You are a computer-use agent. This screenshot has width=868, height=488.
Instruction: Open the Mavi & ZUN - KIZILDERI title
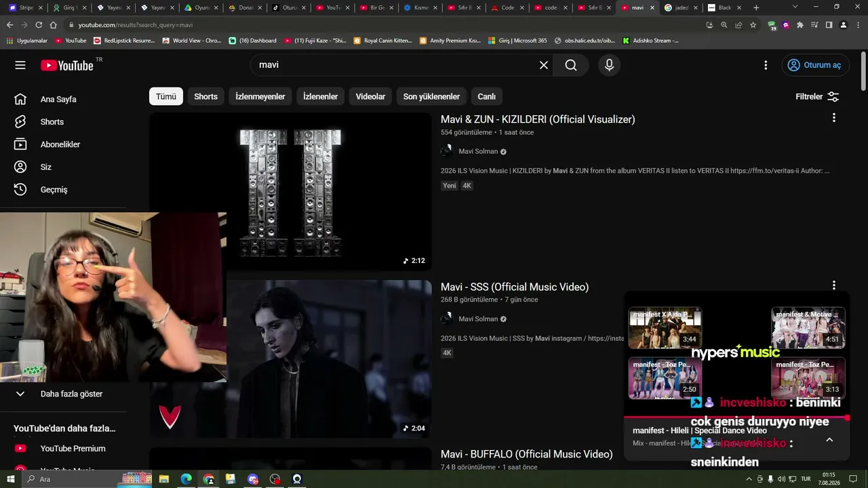(x=538, y=119)
